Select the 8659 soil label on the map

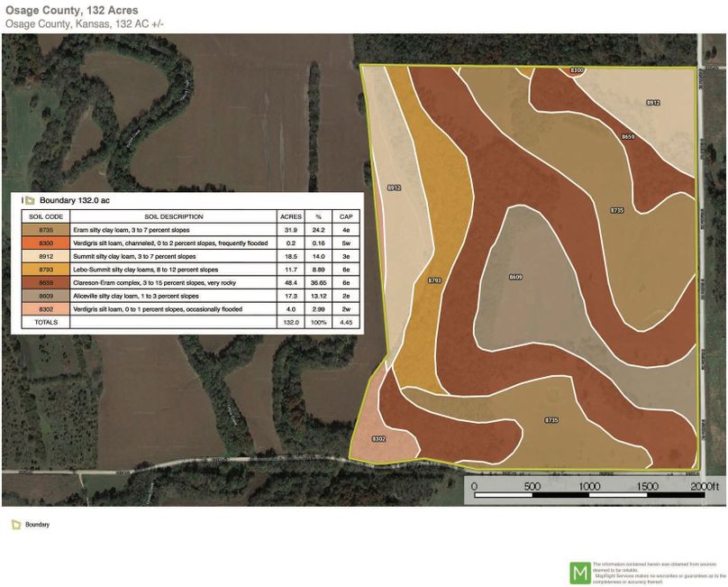click(x=627, y=136)
